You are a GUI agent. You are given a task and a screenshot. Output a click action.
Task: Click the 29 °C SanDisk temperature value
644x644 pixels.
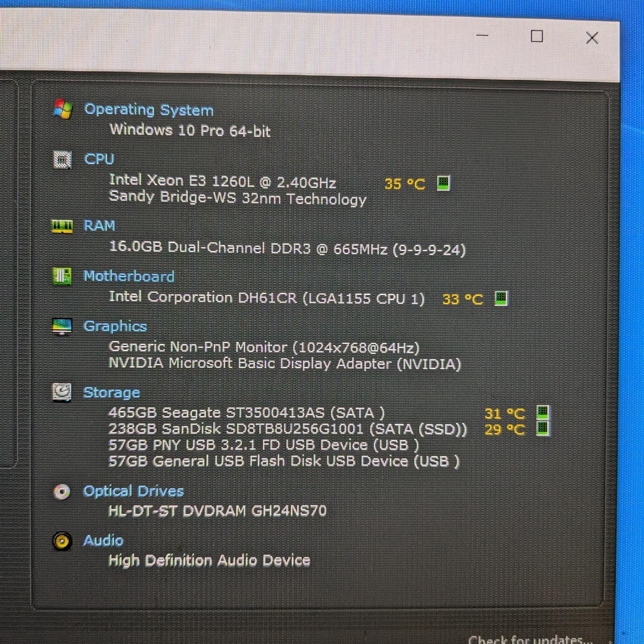point(505,429)
